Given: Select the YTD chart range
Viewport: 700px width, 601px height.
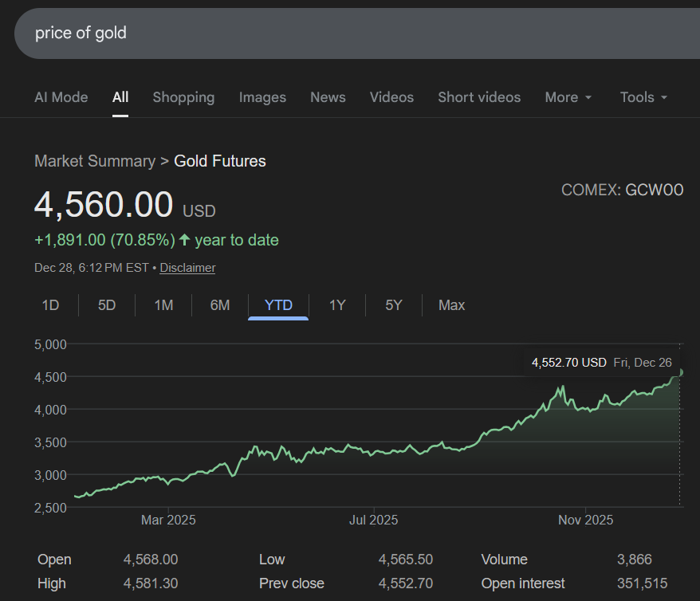Looking at the screenshot, I should pyautogui.click(x=278, y=305).
